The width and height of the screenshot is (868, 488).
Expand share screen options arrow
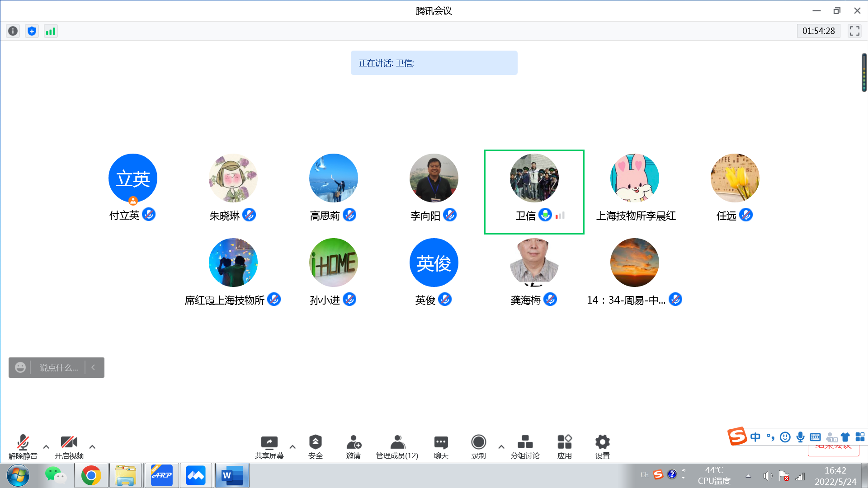[292, 447]
